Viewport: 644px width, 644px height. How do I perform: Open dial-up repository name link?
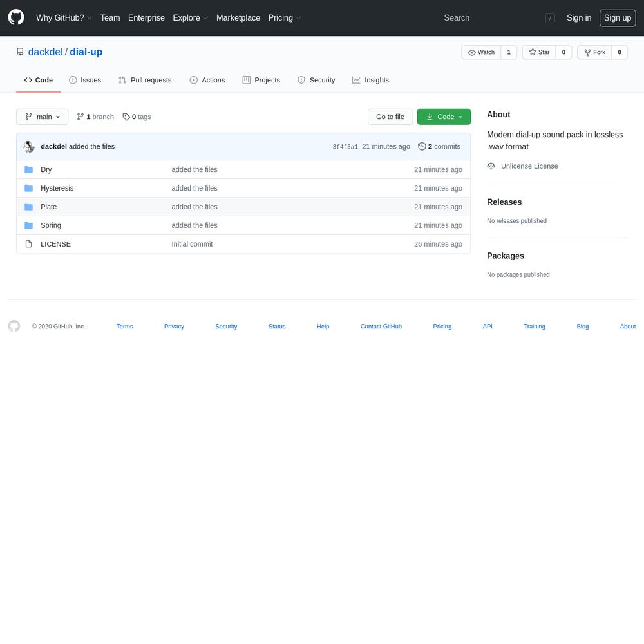pyautogui.click(x=86, y=52)
